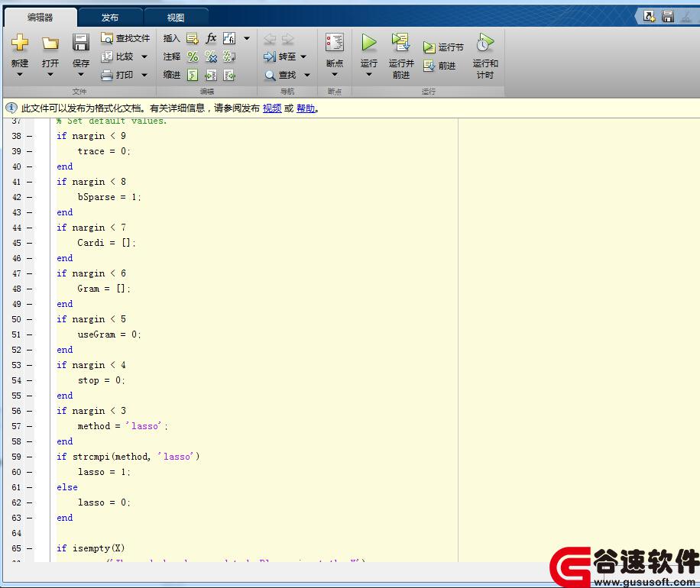Click code line "Cardi = [];"
700x588 pixels.
107,243
